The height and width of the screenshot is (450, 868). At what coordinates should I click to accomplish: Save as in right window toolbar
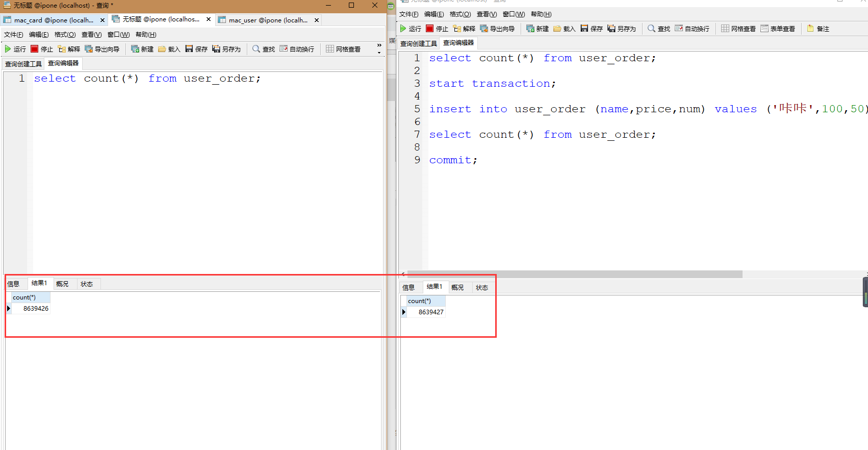622,29
